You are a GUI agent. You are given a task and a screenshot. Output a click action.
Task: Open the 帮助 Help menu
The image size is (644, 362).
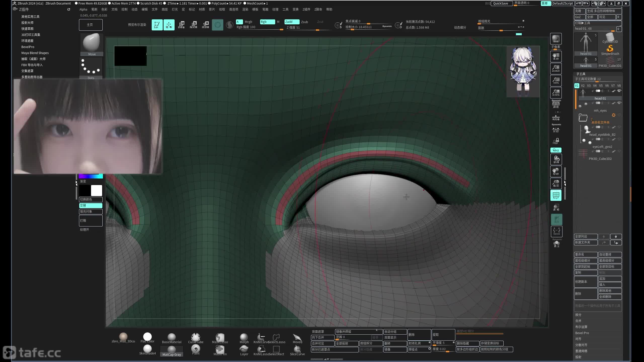(329, 9)
